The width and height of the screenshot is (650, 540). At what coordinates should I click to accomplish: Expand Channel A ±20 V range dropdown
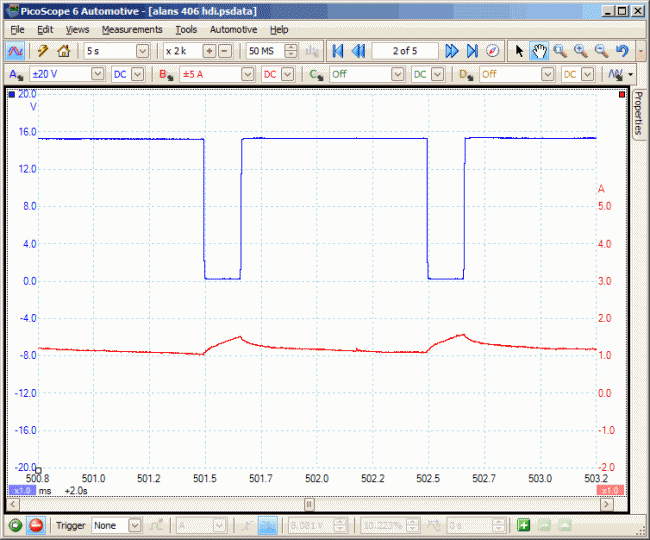(98, 74)
